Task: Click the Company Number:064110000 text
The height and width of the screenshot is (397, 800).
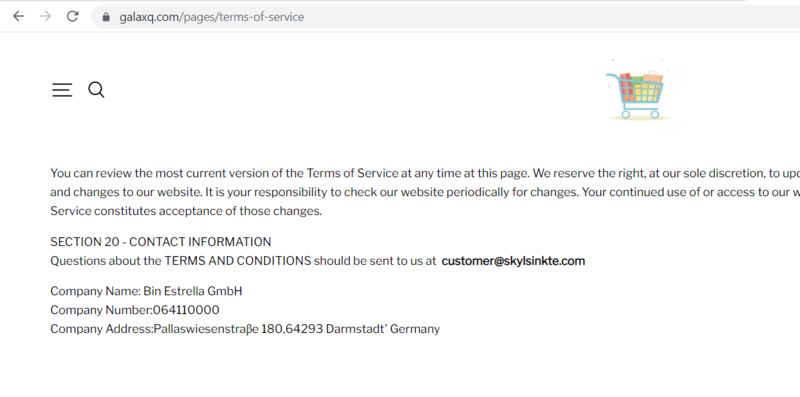Action: coord(135,310)
